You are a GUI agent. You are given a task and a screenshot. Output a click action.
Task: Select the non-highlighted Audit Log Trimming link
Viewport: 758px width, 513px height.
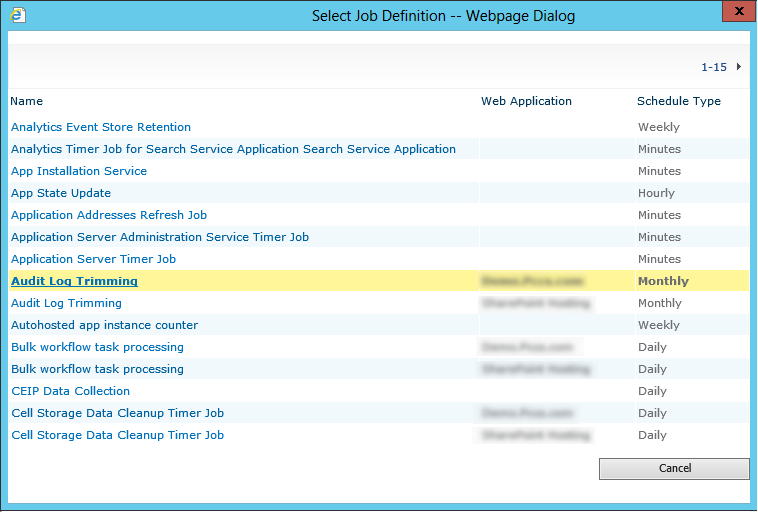click(x=66, y=303)
